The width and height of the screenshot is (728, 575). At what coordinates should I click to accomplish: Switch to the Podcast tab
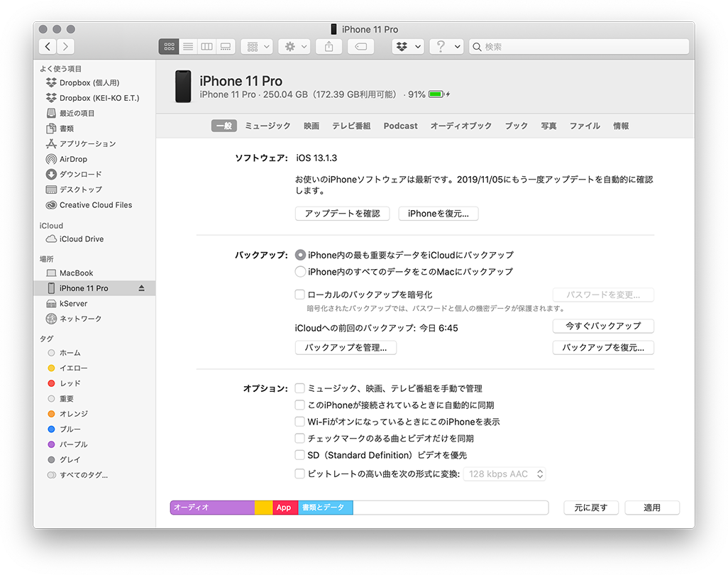[400, 126]
